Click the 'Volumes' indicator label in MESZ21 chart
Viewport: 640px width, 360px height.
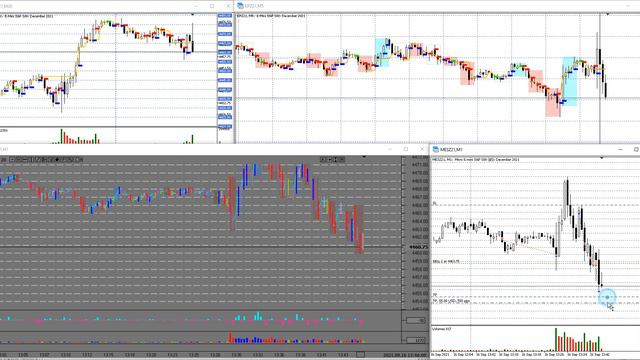tap(441, 329)
